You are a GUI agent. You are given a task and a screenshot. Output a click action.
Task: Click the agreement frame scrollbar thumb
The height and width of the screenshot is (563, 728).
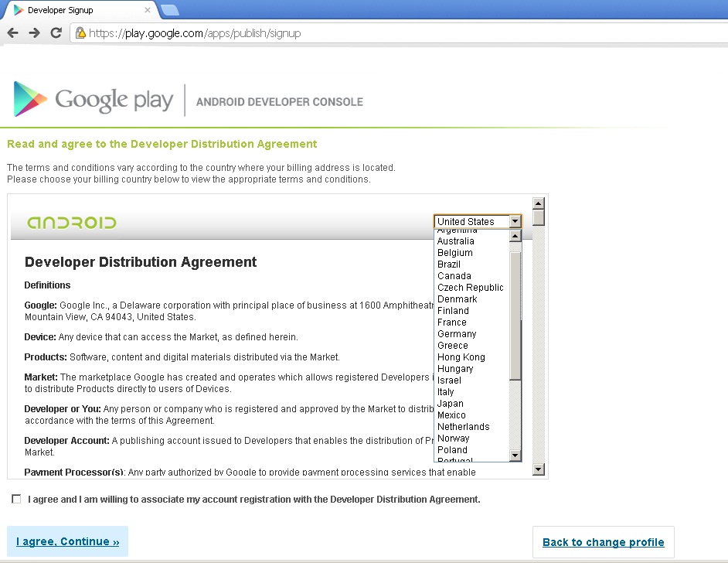coord(538,218)
